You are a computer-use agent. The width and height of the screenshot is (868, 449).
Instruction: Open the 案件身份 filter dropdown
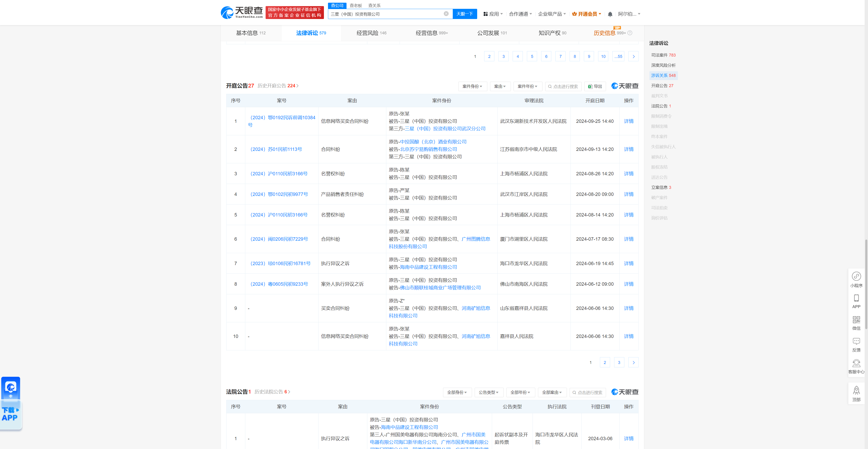click(x=472, y=86)
